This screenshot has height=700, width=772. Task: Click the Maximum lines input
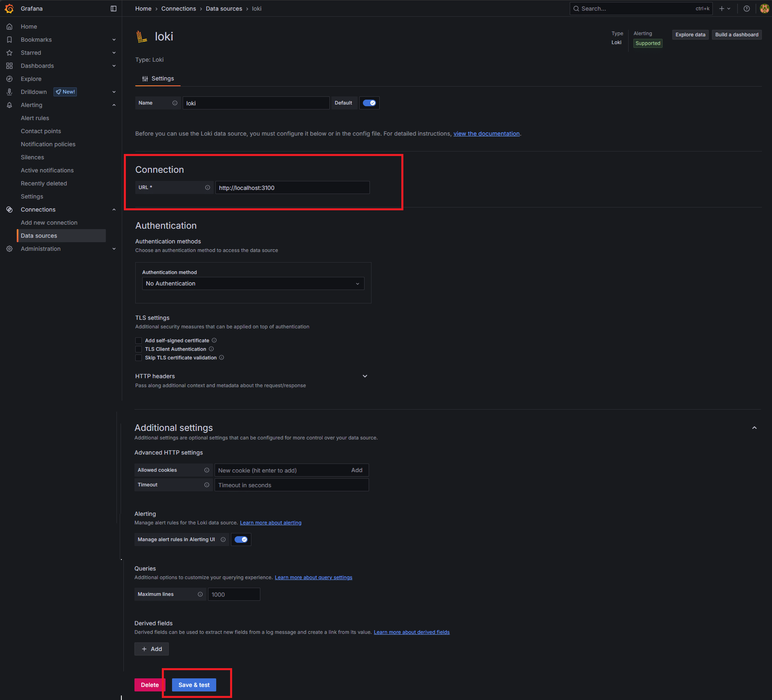pos(234,594)
